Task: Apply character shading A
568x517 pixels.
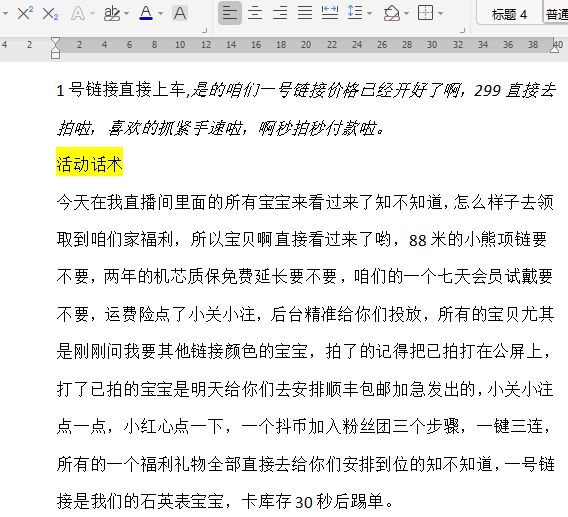Action: pos(180,14)
